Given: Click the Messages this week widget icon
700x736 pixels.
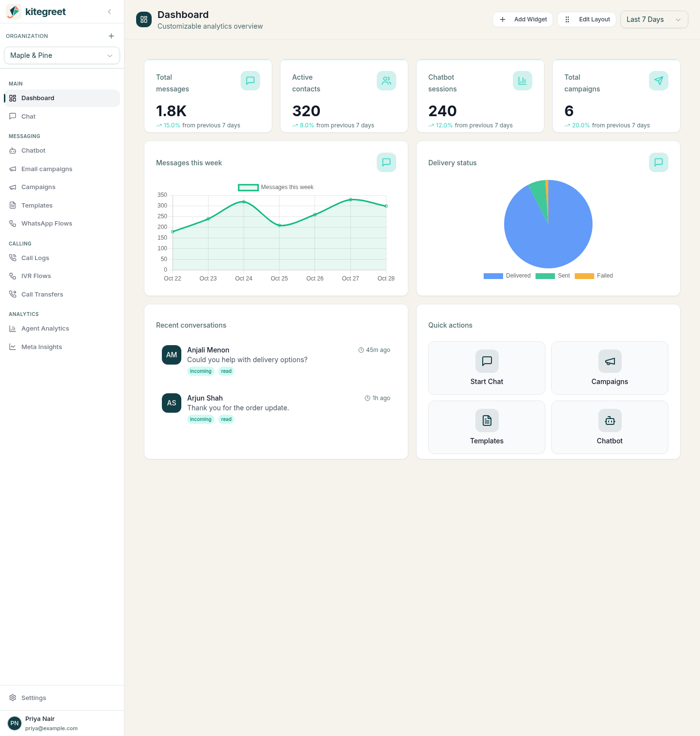Looking at the screenshot, I should click(x=386, y=162).
